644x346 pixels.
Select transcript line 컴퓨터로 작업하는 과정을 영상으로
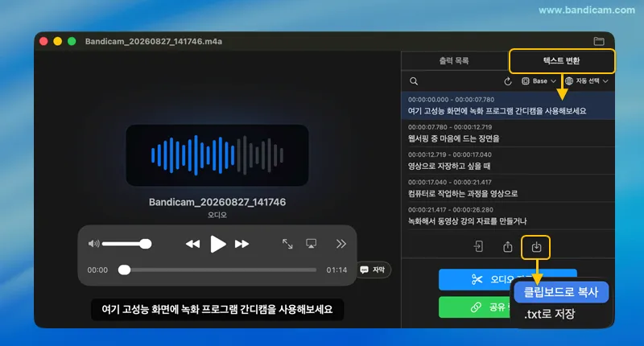pyautogui.click(x=508, y=188)
